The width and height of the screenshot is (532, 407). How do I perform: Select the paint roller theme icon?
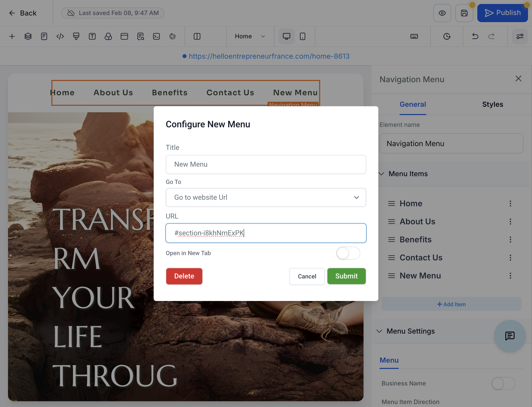(76, 36)
